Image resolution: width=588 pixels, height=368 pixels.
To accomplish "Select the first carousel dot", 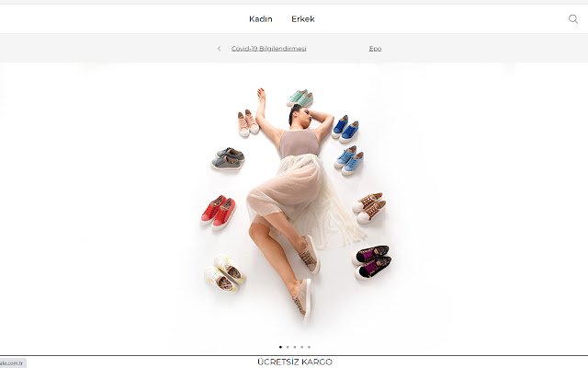I will point(280,347).
